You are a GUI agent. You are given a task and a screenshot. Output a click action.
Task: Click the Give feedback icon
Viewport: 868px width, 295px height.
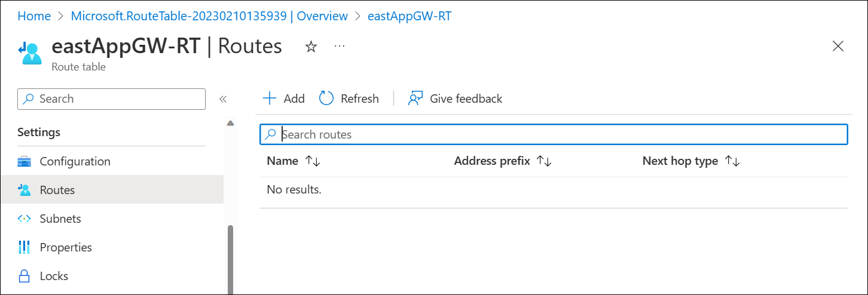coord(415,99)
